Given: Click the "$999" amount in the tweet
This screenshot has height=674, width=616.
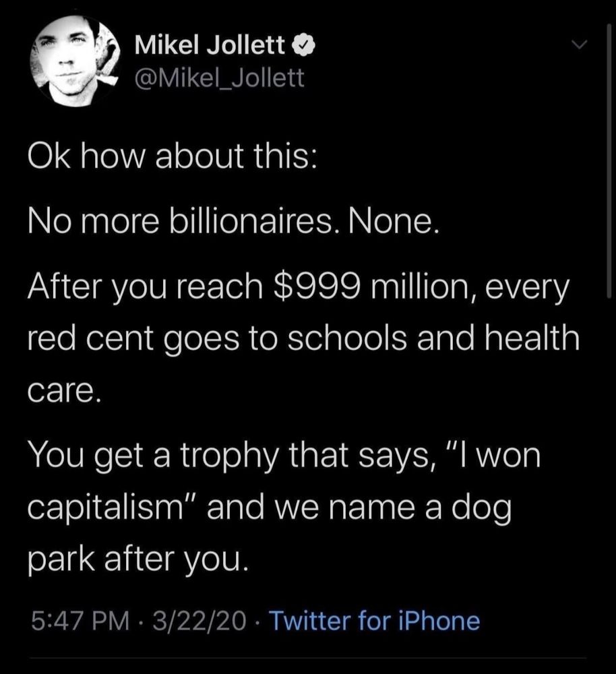Looking at the screenshot, I should tap(317, 287).
